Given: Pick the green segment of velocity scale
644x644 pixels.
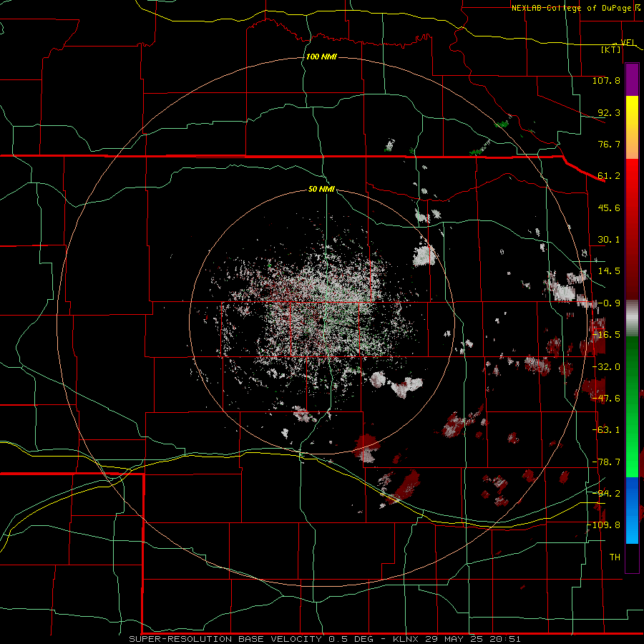Looking at the screenshot, I should coord(632,406).
